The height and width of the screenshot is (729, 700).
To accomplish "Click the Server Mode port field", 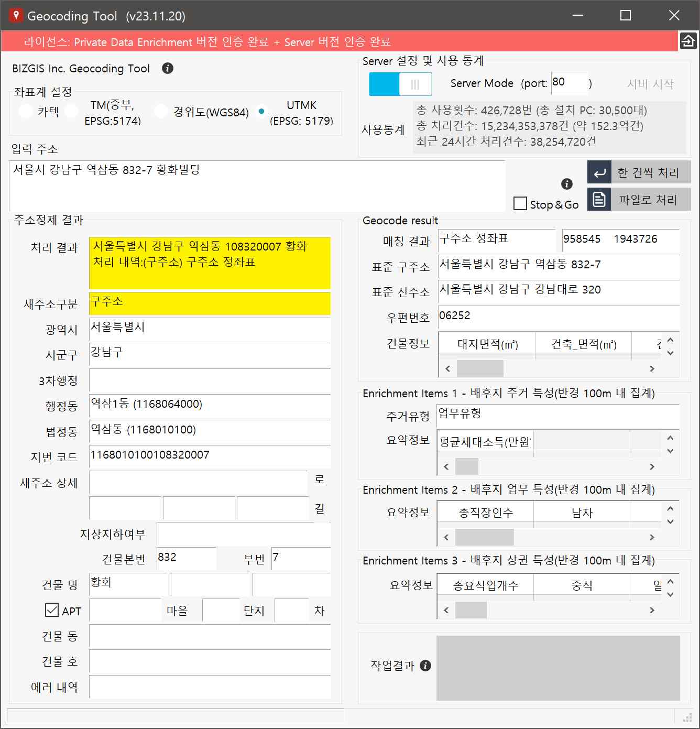I will (x=569, y=83).
